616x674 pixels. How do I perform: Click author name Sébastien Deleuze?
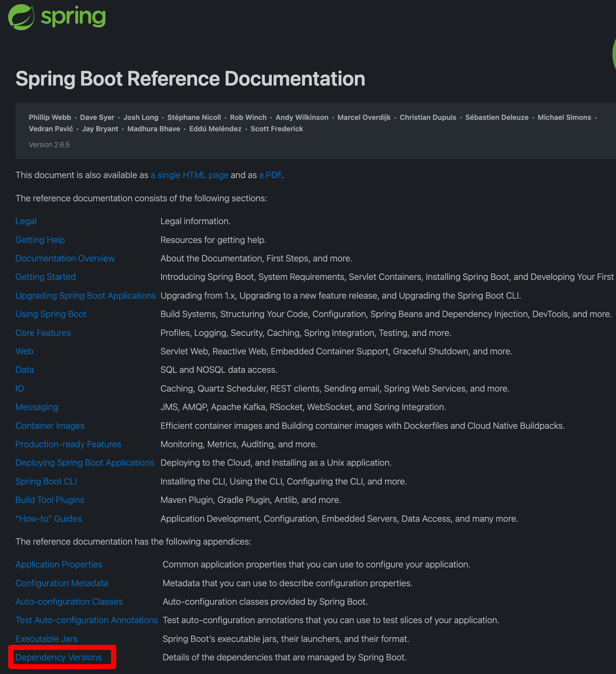(497, 117)
